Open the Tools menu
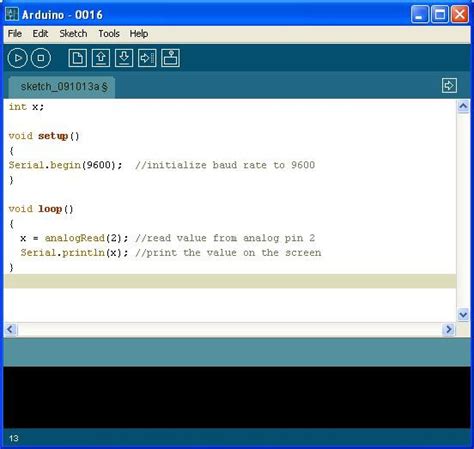 [x=109, y=34]
